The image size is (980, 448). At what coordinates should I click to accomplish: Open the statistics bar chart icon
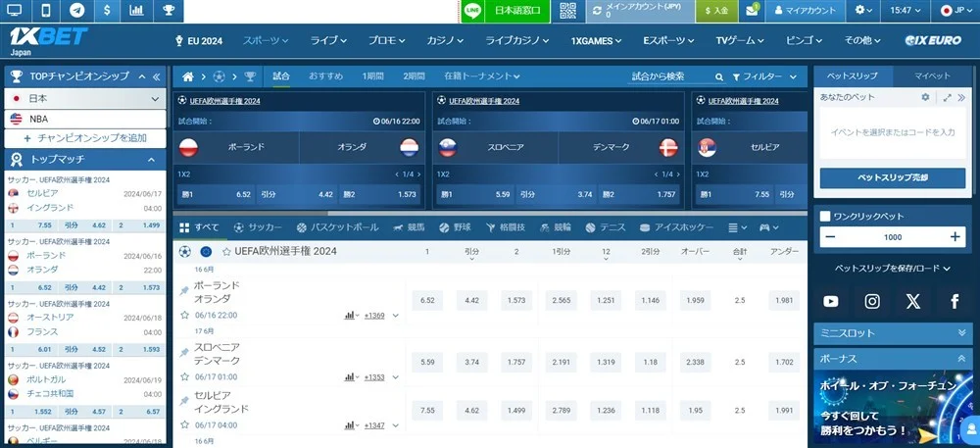(x=137, y=11)
